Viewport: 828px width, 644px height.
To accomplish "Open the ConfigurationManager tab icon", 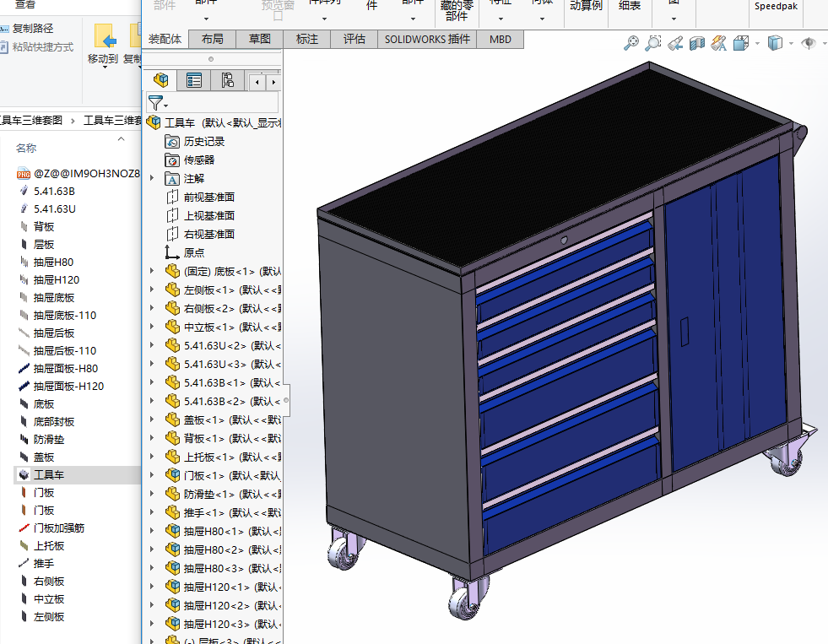I will coord(227,80).
